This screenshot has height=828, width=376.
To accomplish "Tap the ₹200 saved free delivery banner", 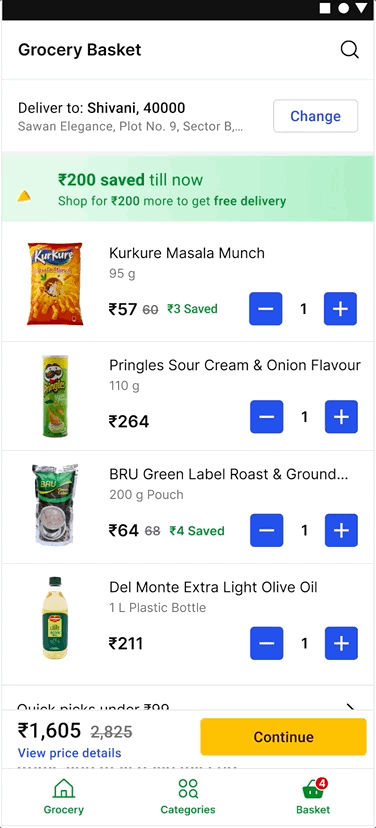I will pos(188,189).
